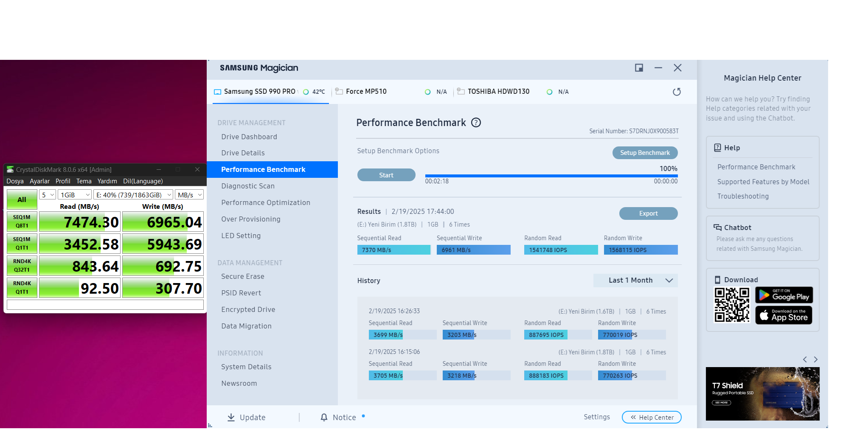The image size is (868, 435).
Task: Click the refresh drives icon
Action: click(677, 92)
